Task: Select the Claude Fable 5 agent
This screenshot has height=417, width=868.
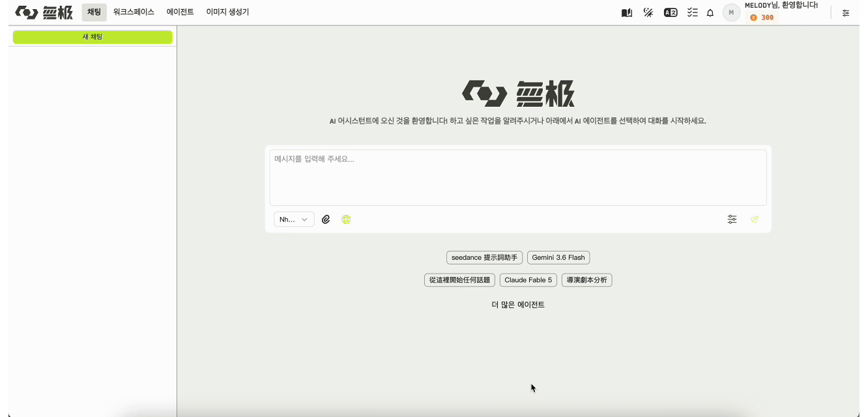Action: tap(528, 280)
